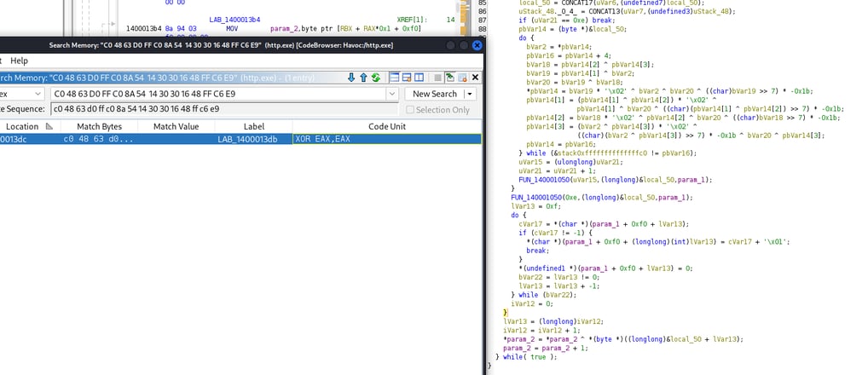This screenshot has height=375, width=868.
Task: Expand the search value history dropdown
Action: [x=391, y=94]
